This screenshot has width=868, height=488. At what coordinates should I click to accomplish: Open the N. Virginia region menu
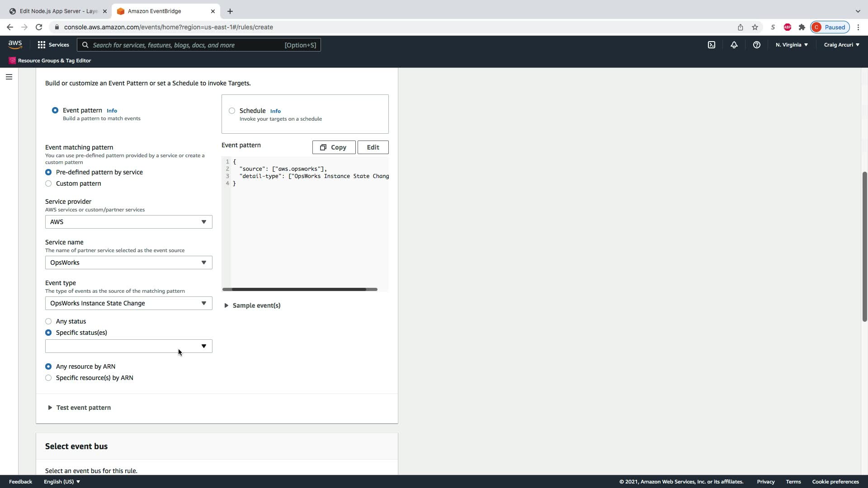[x=792, y=45]
